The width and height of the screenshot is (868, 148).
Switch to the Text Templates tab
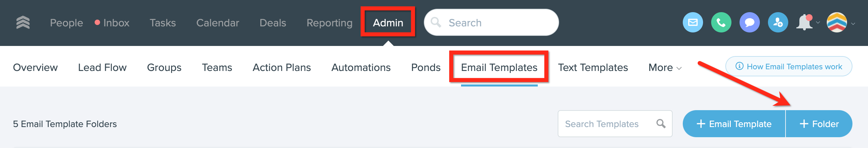click(x=593, y=68)
